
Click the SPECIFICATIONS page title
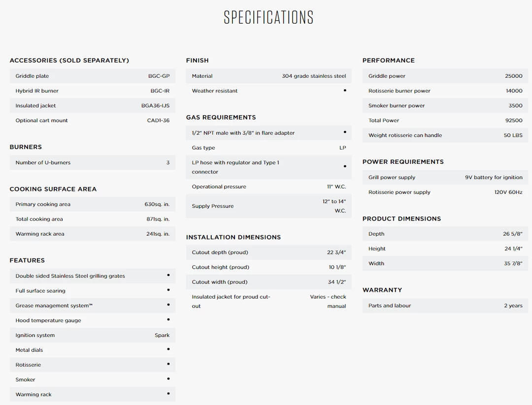(x=268, y=18)
